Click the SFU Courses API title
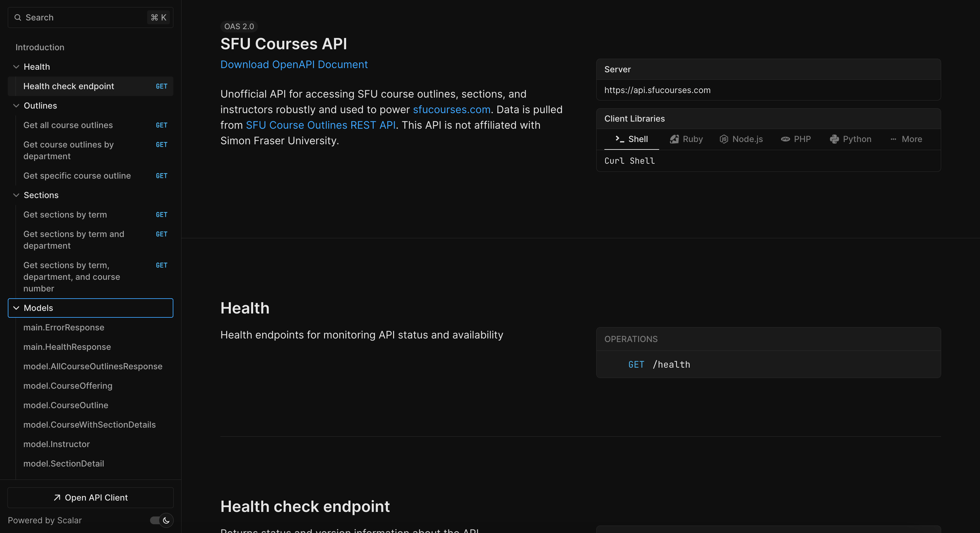This screenshot has width=980, height=533. click(284, 44)
